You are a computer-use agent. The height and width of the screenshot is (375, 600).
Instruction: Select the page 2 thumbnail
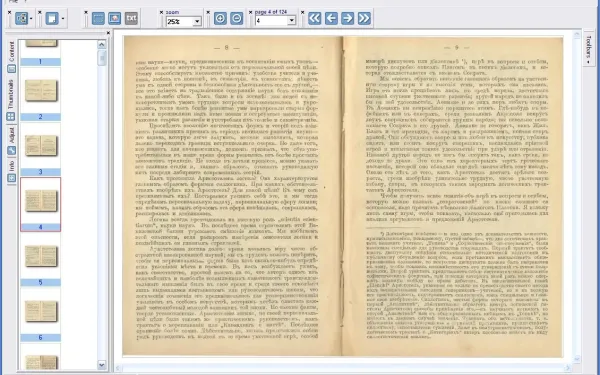pyautogui.click(x=41, y=95)
